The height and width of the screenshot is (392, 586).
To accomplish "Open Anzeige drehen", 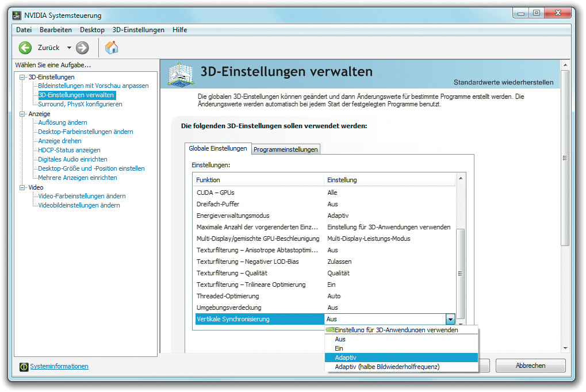I will tap(60, 141).
